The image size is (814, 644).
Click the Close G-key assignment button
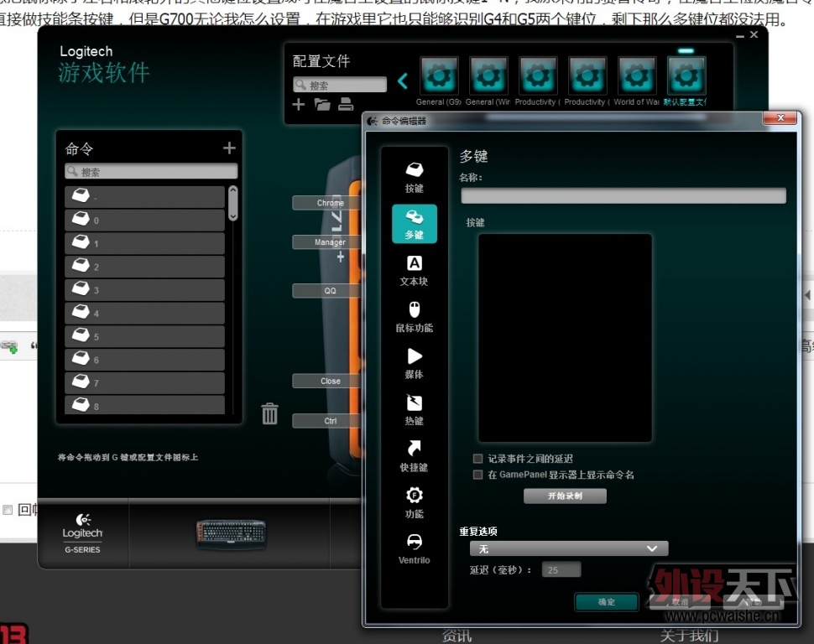point(326,381)
